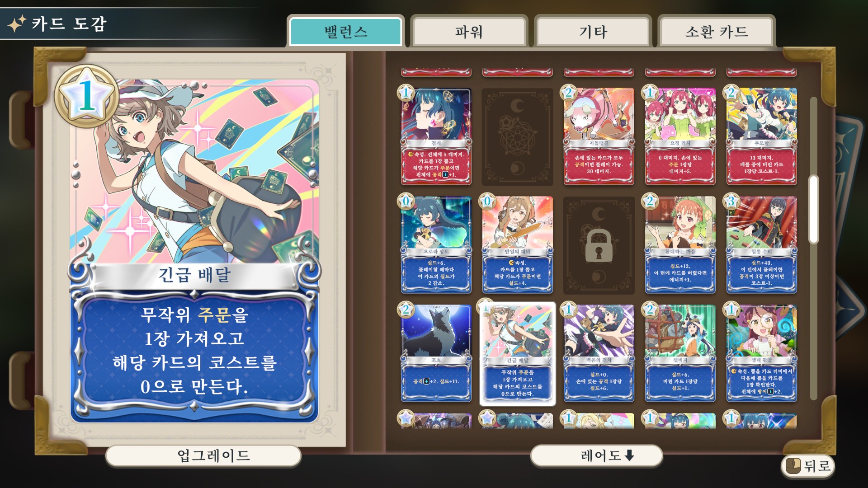Open the 레어도 sort dropdown
This screenshot has height=488, width=868.
[x=597, y=455]
